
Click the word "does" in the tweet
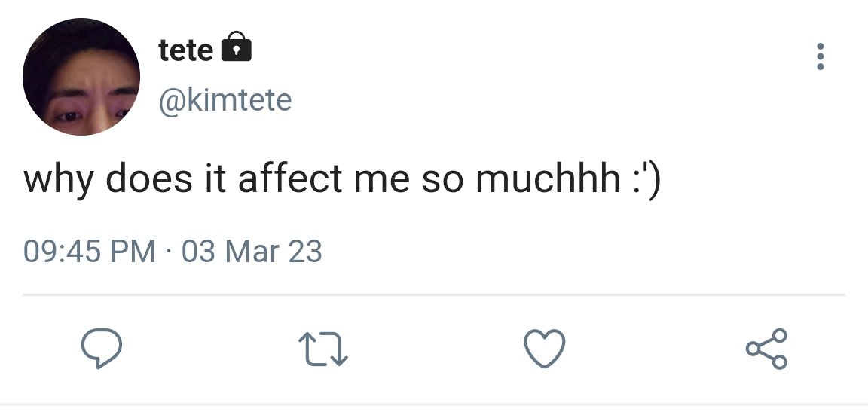tap(146, 182)
